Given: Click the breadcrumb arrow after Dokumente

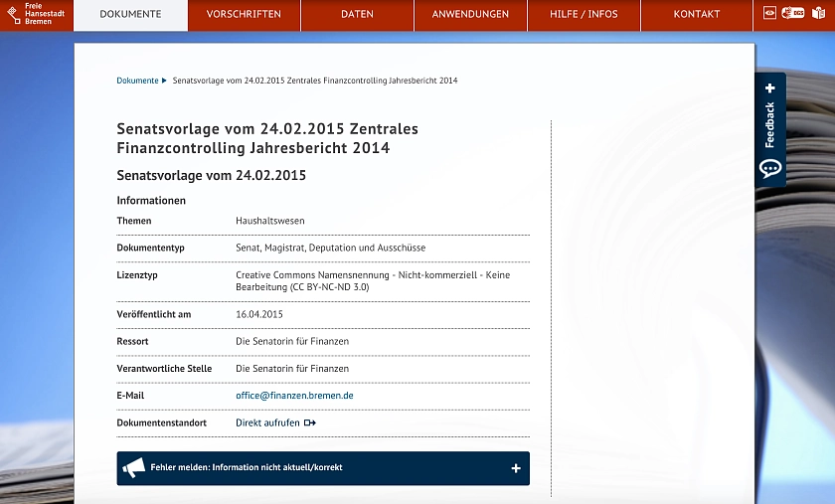Looking at the screenshot, I should 164,81.
